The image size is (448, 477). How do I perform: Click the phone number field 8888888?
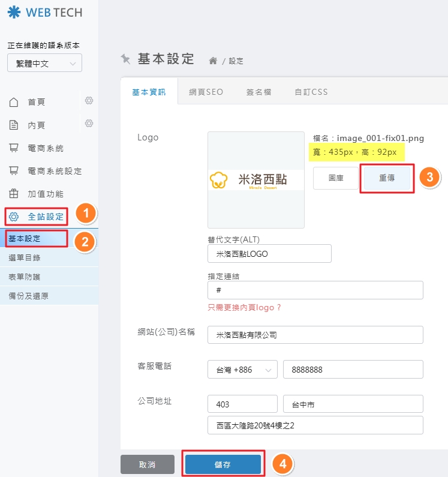click(353, 370)
